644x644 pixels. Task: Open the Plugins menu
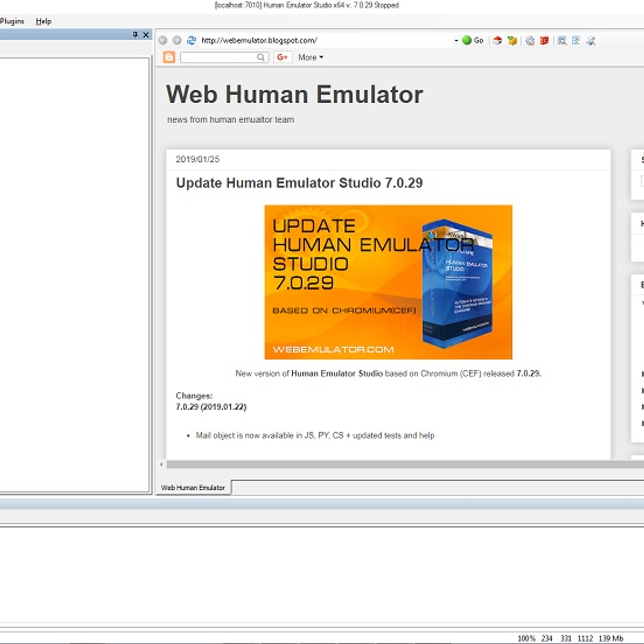[12, 21]
